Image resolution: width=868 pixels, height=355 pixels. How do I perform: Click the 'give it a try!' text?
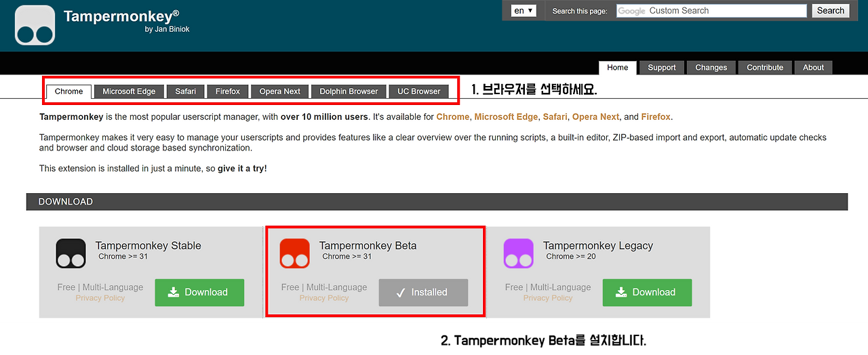[242, 169]
